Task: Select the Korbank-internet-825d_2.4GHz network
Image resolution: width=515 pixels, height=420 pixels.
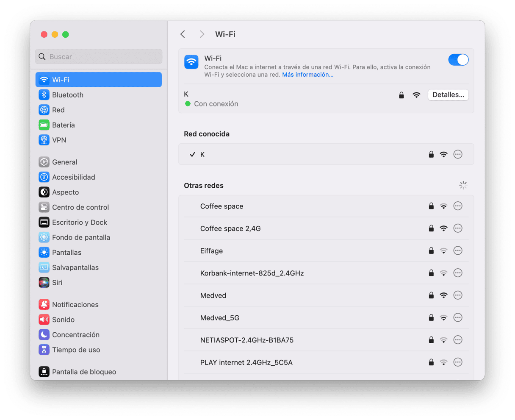Action: pos(326,273)
